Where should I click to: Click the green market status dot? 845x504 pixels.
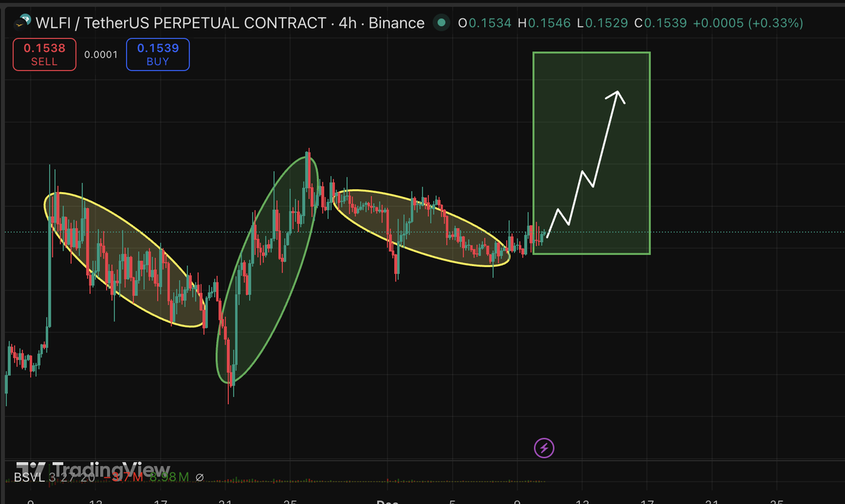[x=442, y=23]
